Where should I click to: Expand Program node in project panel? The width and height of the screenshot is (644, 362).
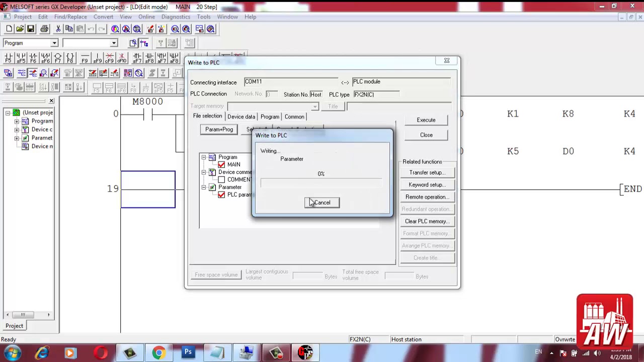[17, 121]
